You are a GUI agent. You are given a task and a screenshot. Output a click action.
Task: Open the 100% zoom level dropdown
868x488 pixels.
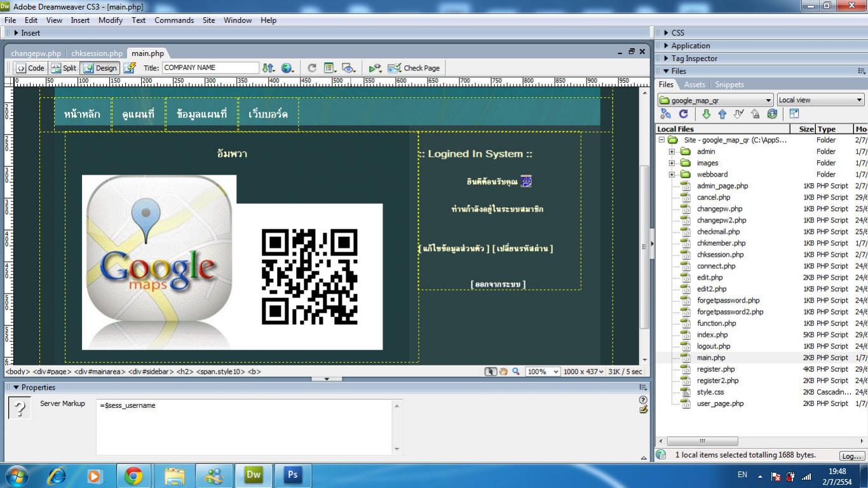(x=543, y=372)
